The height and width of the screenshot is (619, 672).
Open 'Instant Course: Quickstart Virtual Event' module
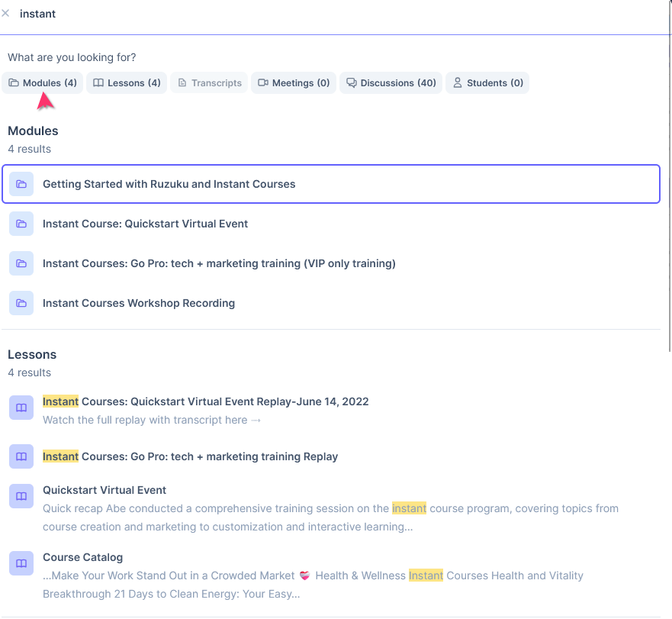click(x=331, y=224)
